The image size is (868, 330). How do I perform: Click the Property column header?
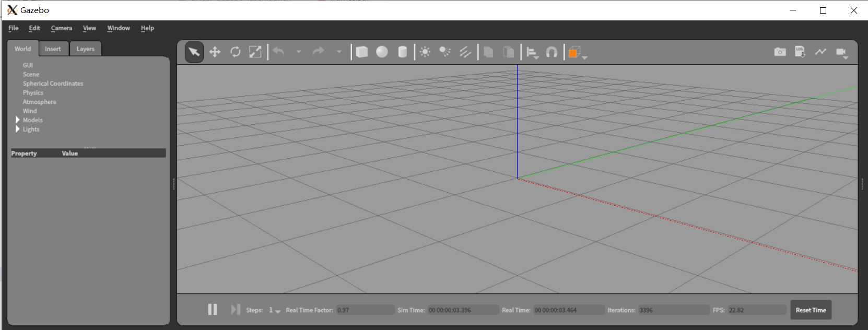click(24, 154)
